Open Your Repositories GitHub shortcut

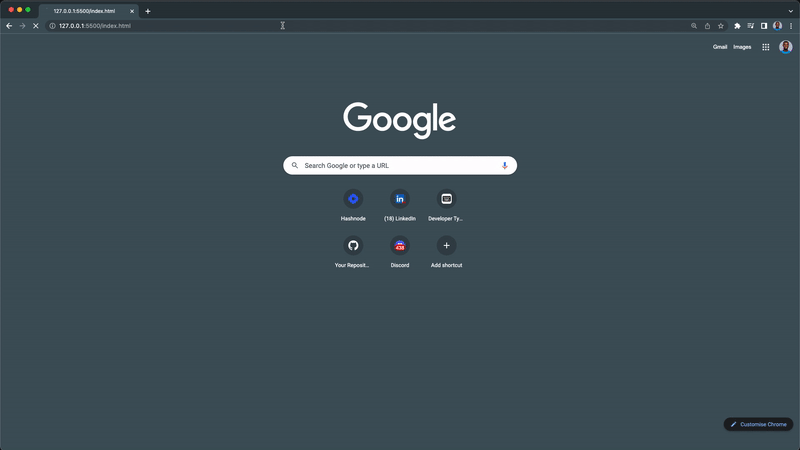click(353, 246)
